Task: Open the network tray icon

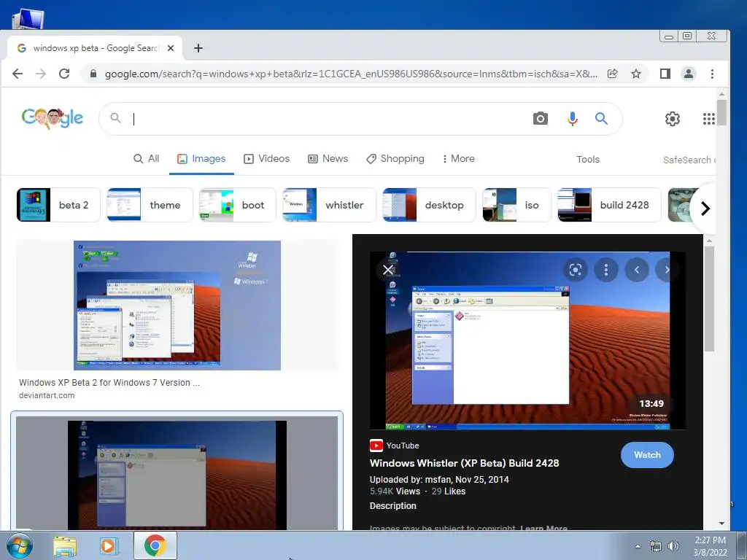Action: 656,546
